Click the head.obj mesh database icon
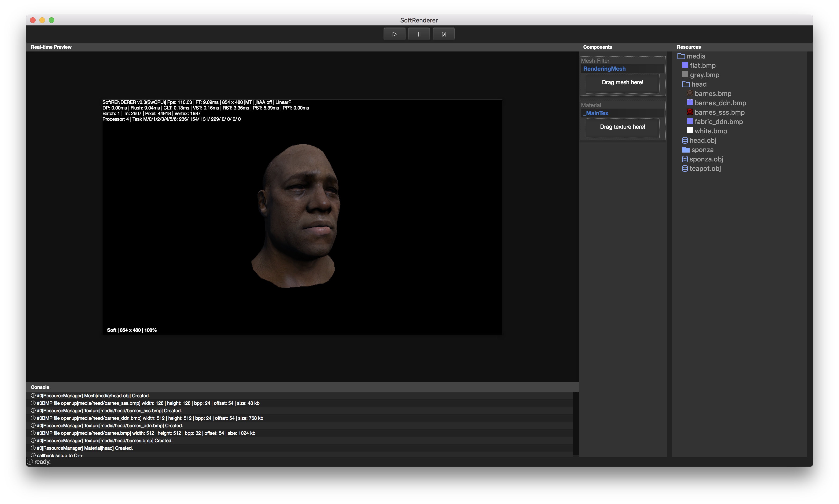Image resolution: width=839 pixels, height=504 pixels. pyautogui.click(x=685, y=140)
